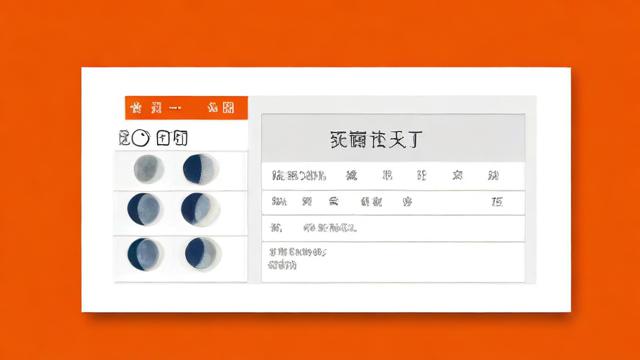
Task: Pick the left moon phase in the bottom row
Action: tap(145, 254)
